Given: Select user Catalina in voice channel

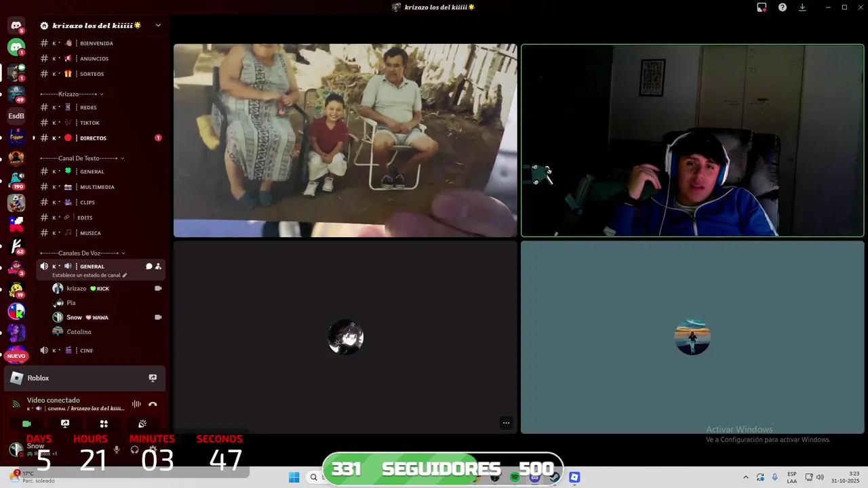Looking at the screenshot, I should 107,332.
